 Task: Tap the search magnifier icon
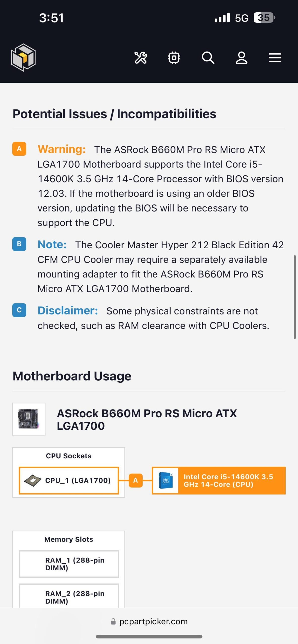(x=208, y=58)
